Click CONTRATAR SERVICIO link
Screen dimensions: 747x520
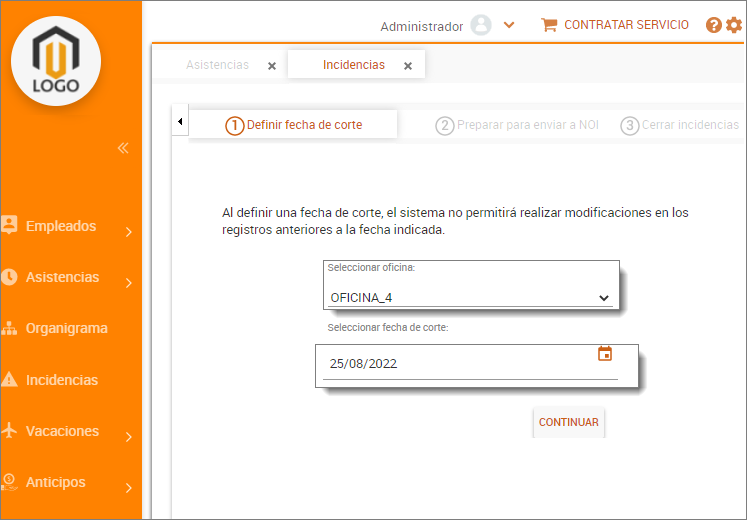(x=626, y=25)
